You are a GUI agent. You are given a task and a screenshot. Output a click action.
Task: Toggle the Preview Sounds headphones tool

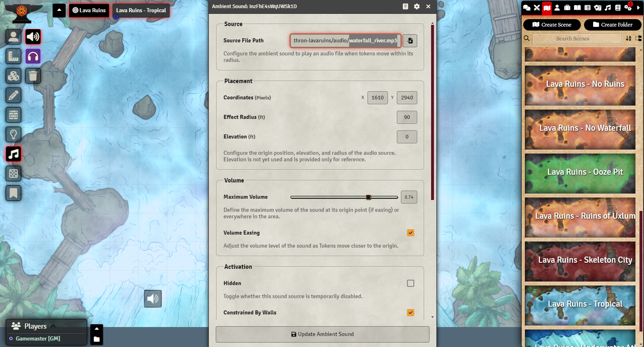[x=33, y=57]
